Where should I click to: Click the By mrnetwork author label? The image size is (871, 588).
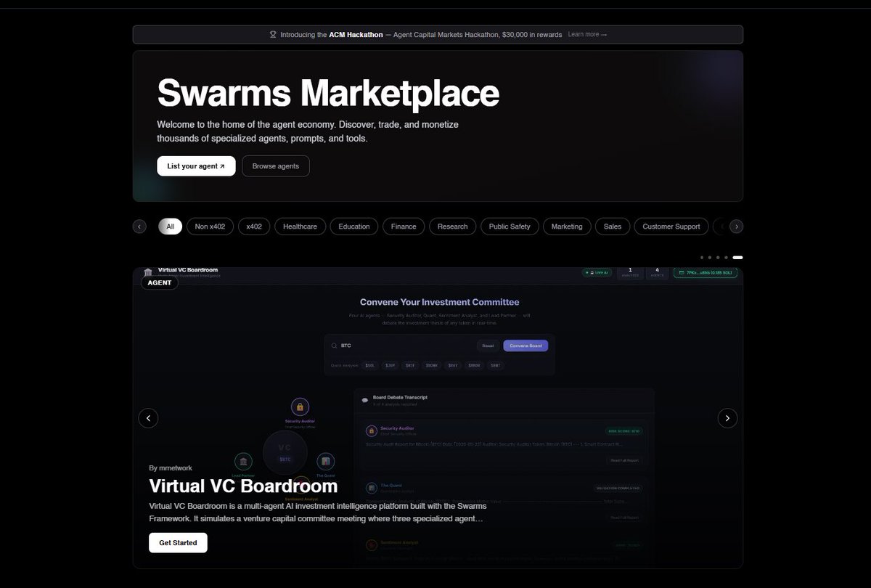(171, 468)
